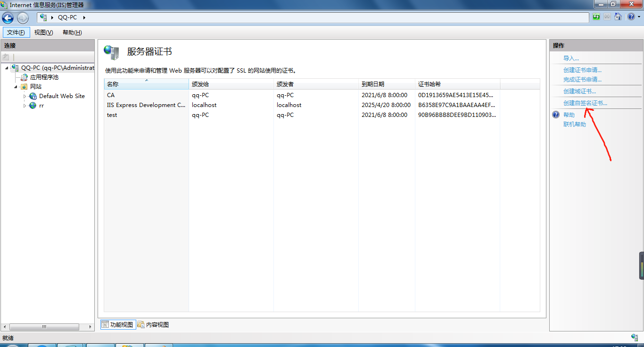Open the breadcrumb arrow before QQ-PC
This screenshot has width=644, height=347.
52,17
